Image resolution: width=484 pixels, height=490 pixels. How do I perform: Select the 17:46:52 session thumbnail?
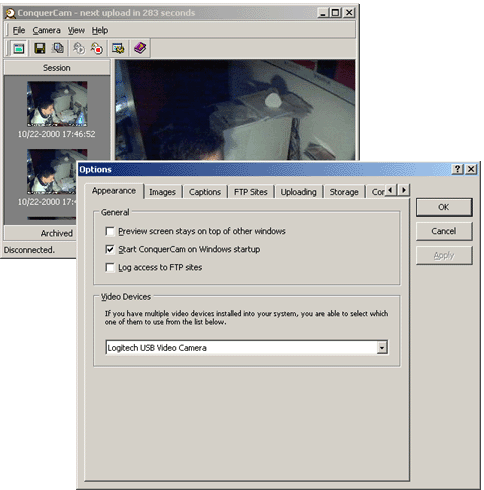pyautogui.click(x=57, y=104)
